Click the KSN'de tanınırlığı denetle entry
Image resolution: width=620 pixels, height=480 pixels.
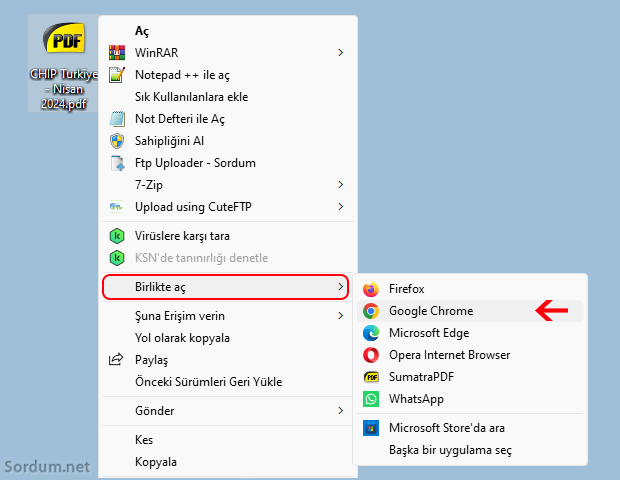point(227,258)
